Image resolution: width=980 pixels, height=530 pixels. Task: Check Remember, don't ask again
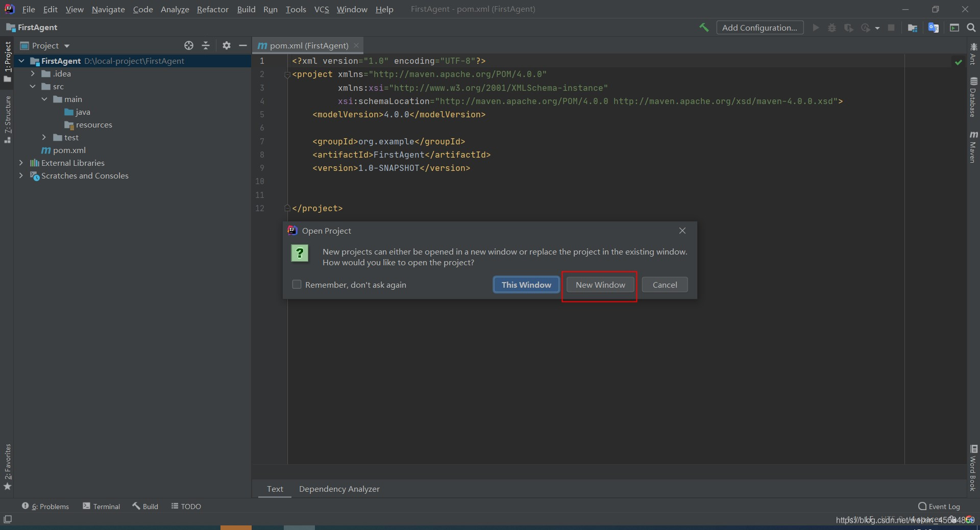point(297,284)
